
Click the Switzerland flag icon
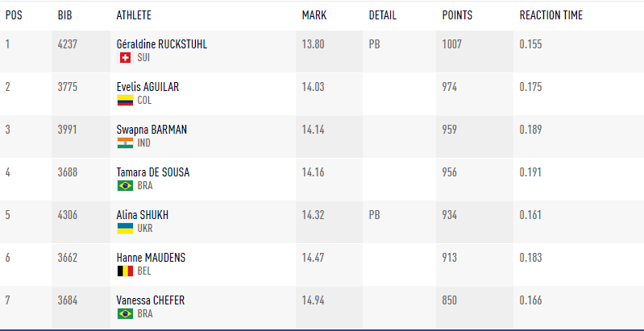[x=125, y=58]
